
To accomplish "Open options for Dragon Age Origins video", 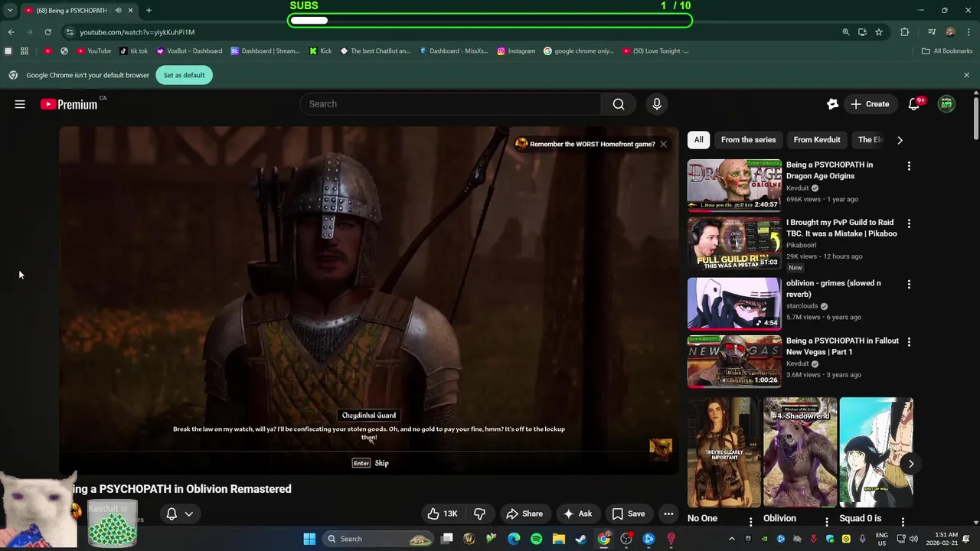I will (909, 166).
